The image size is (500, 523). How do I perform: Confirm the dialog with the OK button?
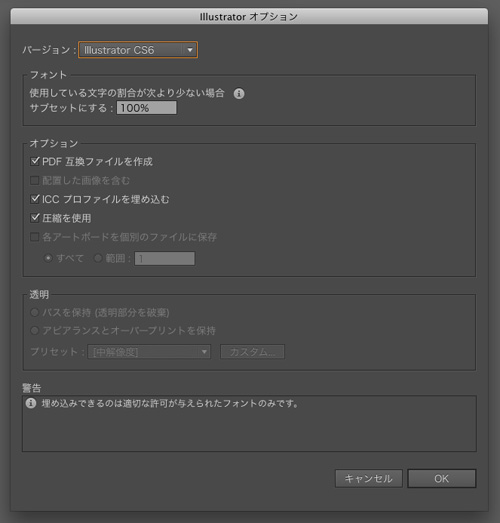[x=442, y=479]
